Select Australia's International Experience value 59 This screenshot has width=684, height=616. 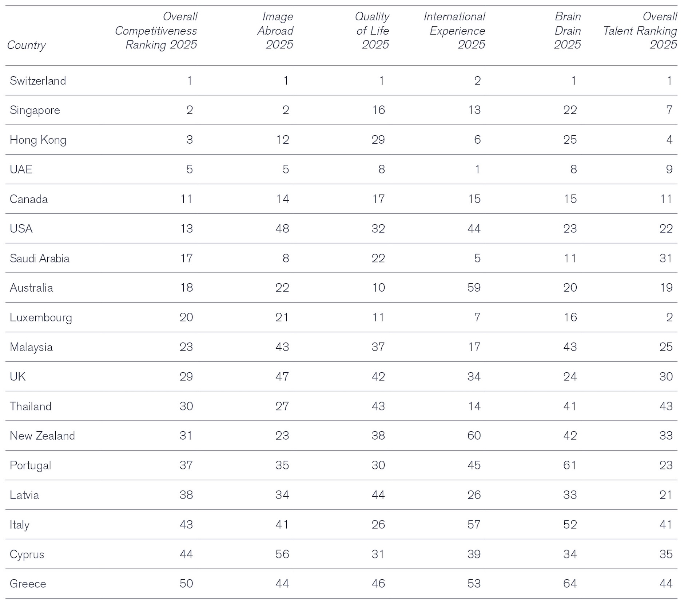474,288
